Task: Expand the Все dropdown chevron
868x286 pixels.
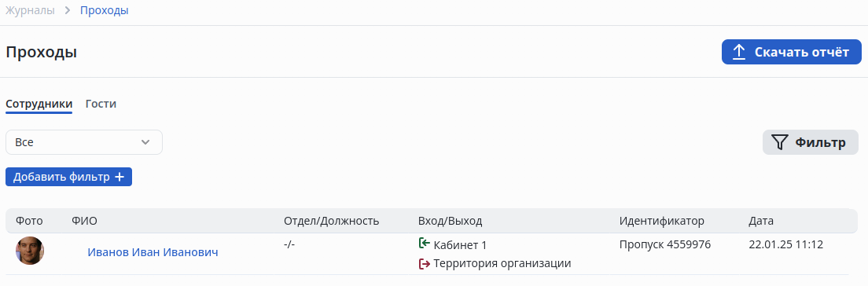Action: point(145,142)
